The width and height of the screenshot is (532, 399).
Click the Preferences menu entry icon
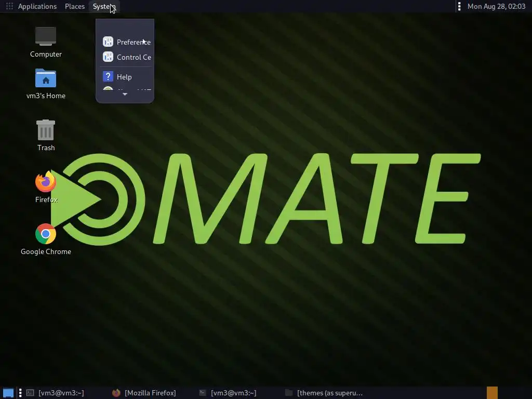click(x=108, y=42)
